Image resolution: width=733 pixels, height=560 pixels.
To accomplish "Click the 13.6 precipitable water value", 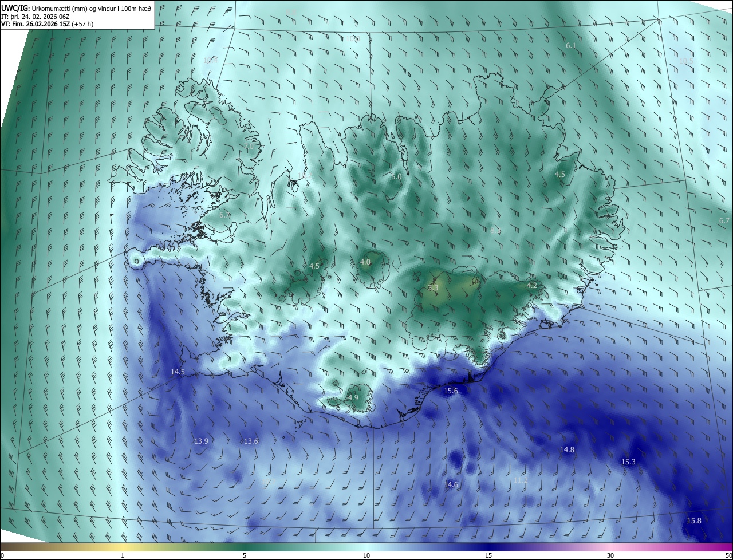I will click(251, 441).
